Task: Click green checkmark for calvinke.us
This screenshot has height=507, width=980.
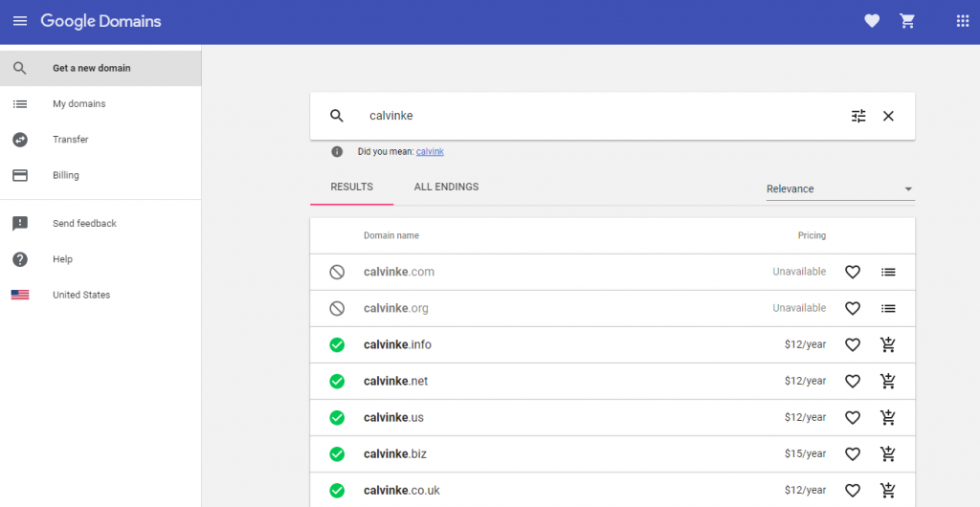Action: point(337,418)
